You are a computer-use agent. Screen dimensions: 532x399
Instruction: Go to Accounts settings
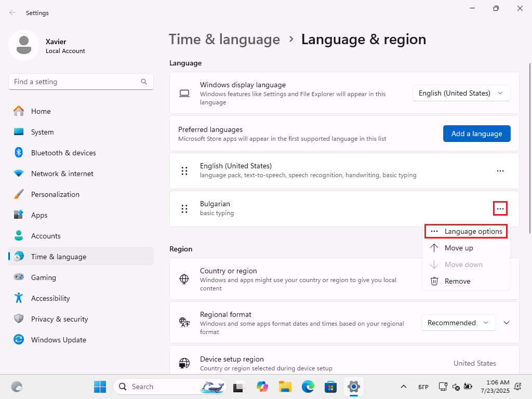click(81, 236)
